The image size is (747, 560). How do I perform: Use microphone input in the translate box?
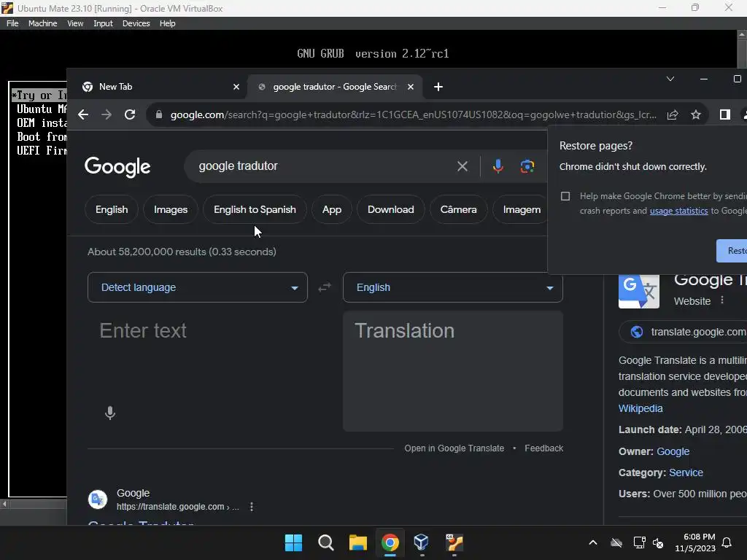tap(110, 413)
